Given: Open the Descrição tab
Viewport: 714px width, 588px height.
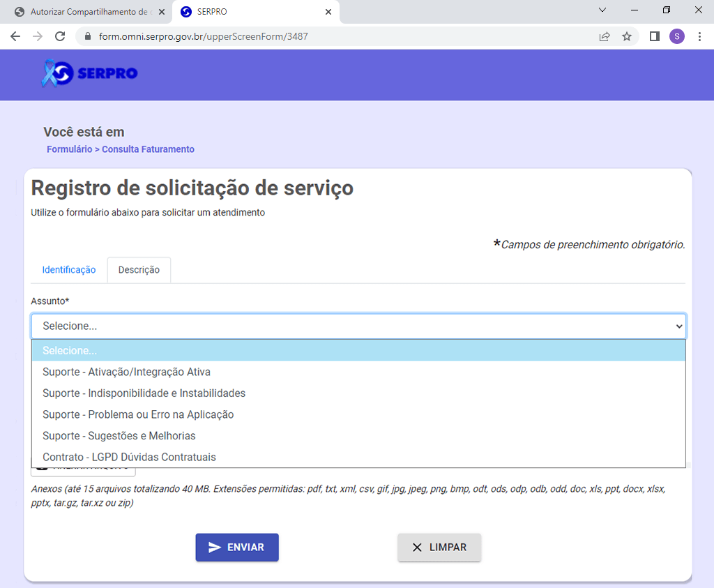Looking at the screenshot, I should [x=139, y=270].
